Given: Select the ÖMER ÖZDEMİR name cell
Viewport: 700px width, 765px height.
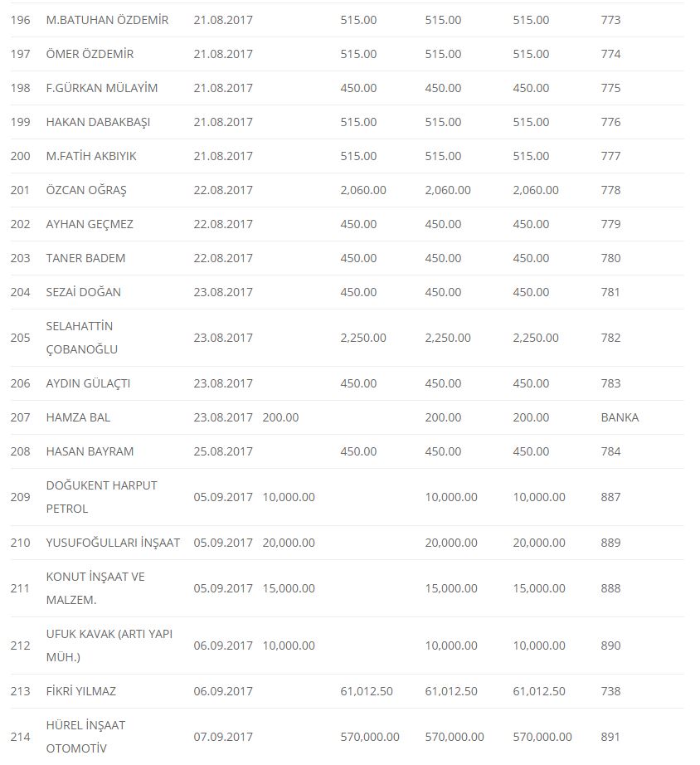Looking at the screenshot, I should click(x=90, y=54).
